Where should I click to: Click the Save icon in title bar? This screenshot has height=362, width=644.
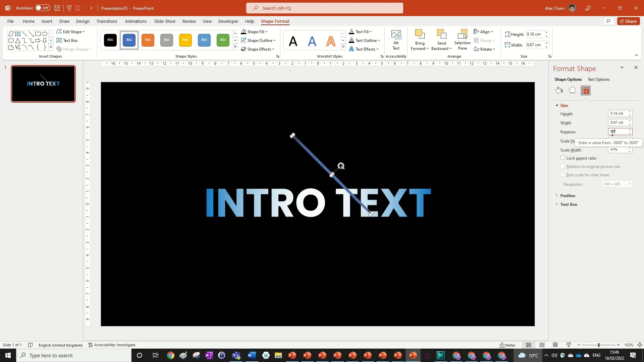[x=57, y=8]
